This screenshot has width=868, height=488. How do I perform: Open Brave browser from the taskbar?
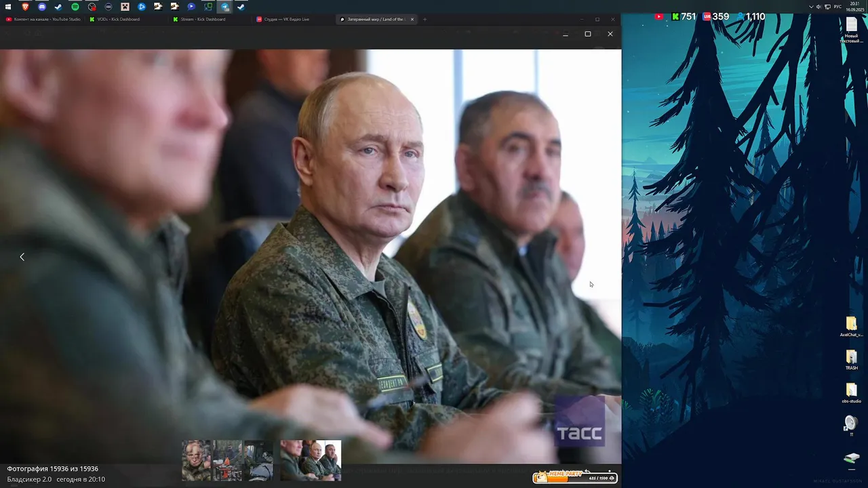click(25, 7)
